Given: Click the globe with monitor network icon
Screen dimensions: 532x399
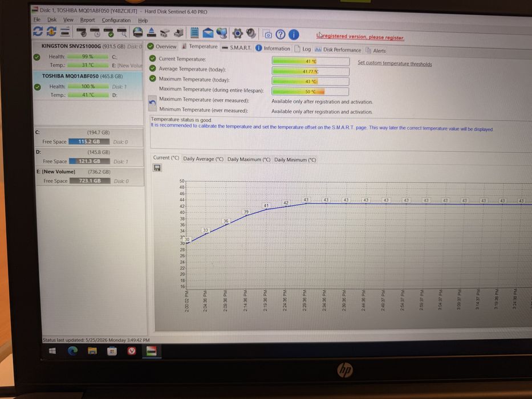Looking at the screenshot, I should click(222, 33).
